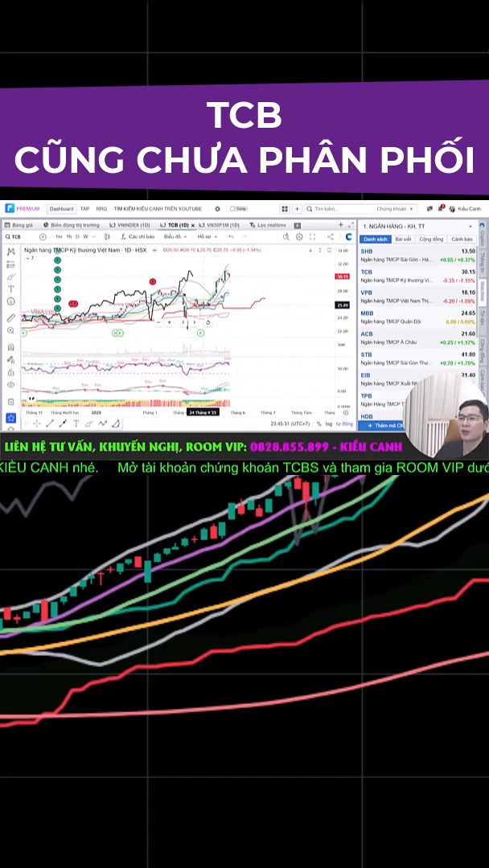489x868 pixels.
Task: Toggle tự động auto scale
Action: (344, 424)
